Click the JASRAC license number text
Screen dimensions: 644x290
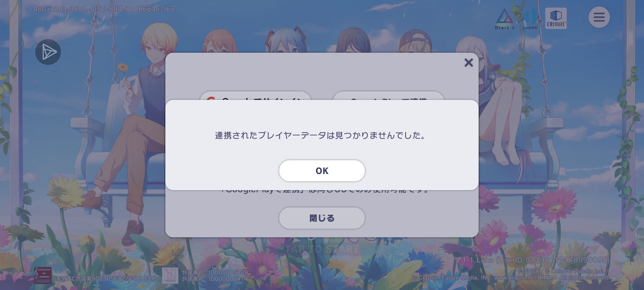point(105,278)
